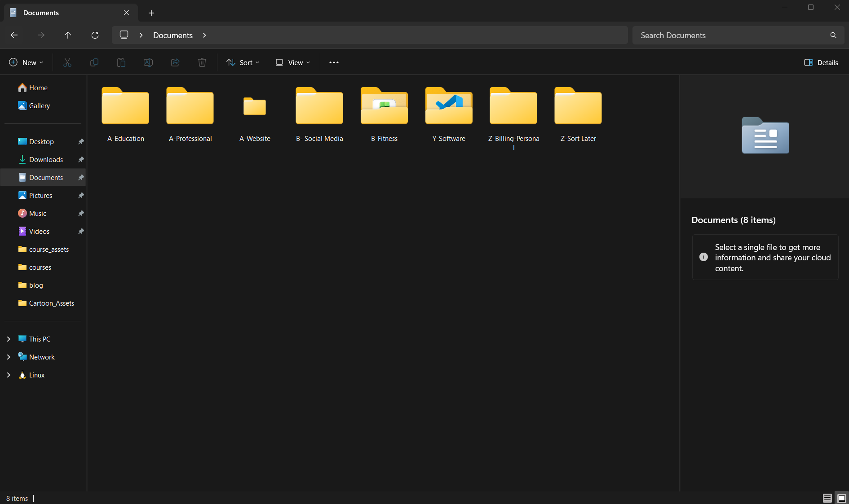Click the Cut scissors icon

67,62
